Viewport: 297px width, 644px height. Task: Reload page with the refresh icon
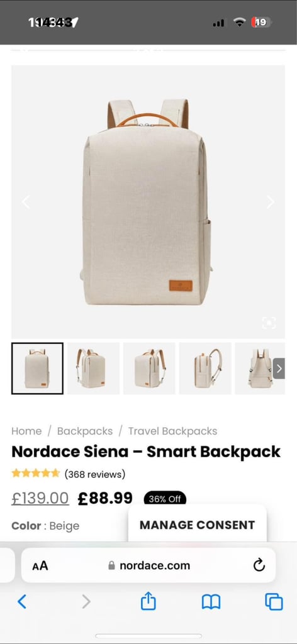(259, 565)
